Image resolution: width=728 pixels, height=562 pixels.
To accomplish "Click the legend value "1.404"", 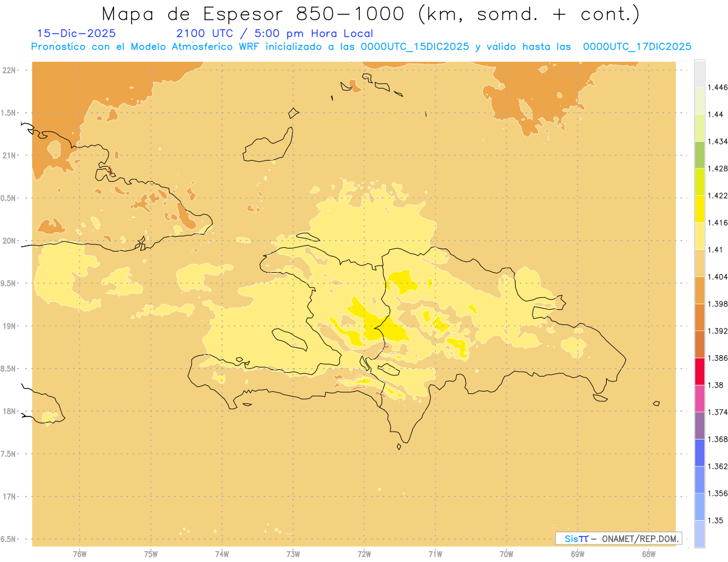I will 718,276.
